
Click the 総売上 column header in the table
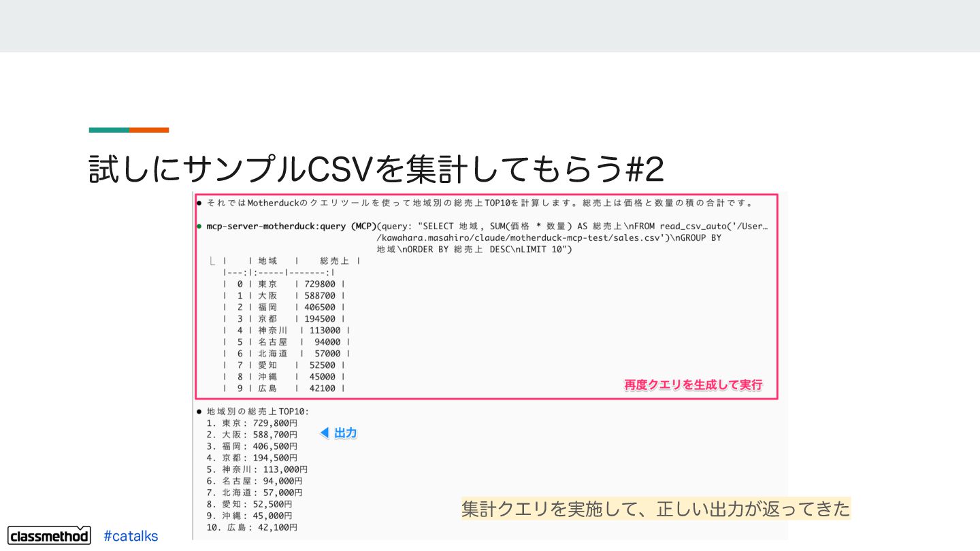pos(333,261)
